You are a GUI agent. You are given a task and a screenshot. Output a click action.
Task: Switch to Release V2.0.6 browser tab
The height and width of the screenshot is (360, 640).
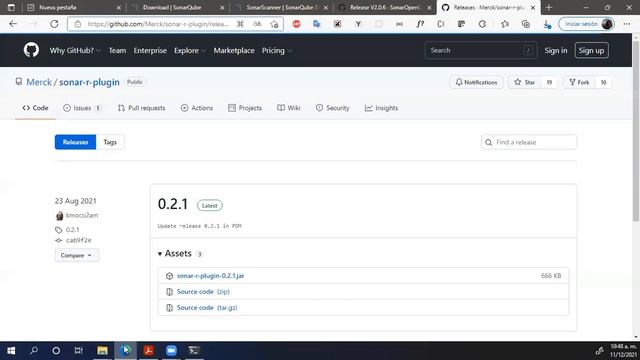click(x=385, y=7)
